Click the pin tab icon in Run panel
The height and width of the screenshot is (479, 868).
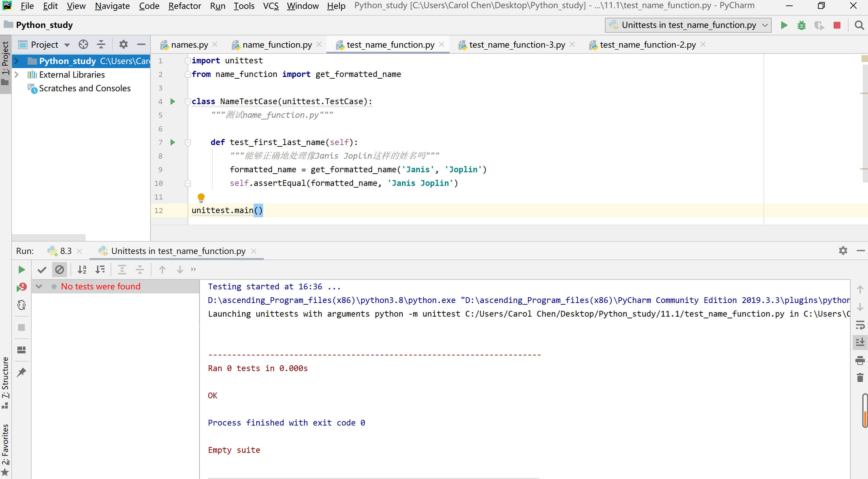pos(21,372)
